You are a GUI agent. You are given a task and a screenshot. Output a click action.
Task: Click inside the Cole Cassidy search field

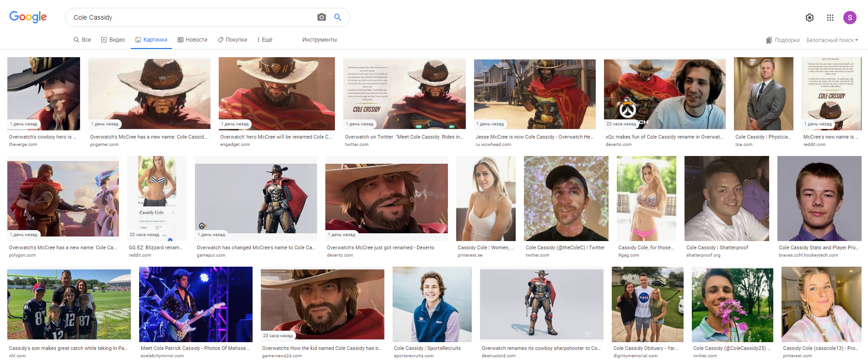click(x=192, y=17)
